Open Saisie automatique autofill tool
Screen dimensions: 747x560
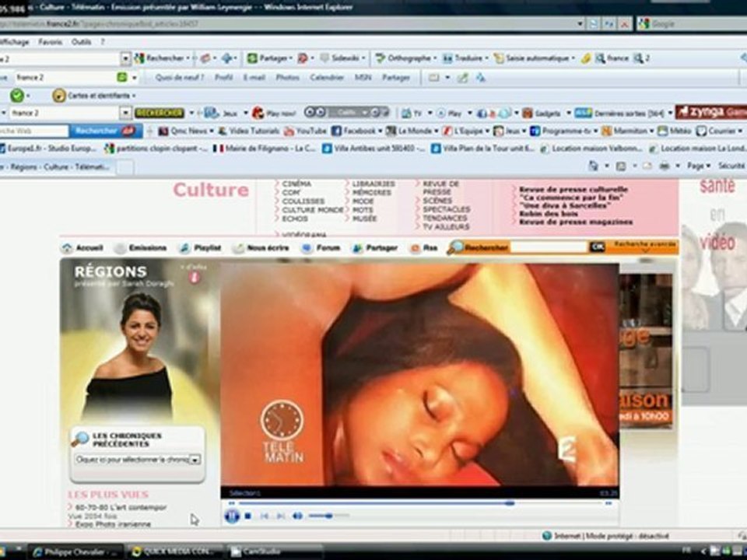[x=534, y=58]
